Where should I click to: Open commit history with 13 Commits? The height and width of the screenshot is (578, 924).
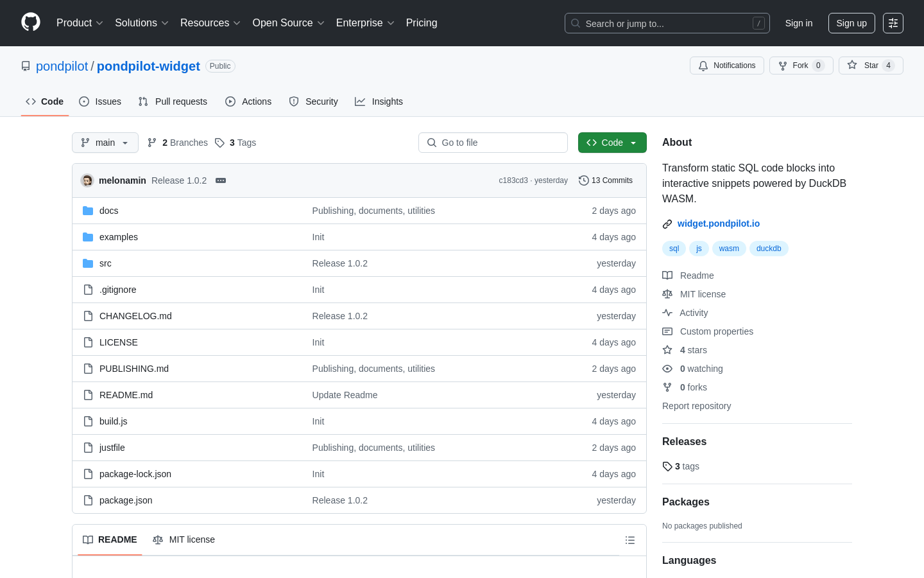pos(606,180)
